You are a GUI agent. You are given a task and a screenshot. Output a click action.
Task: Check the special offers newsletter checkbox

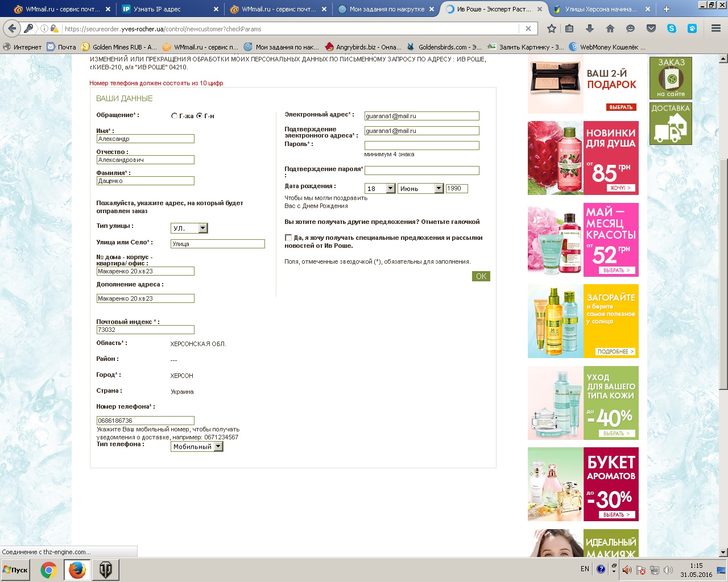[x=288, y=238]
